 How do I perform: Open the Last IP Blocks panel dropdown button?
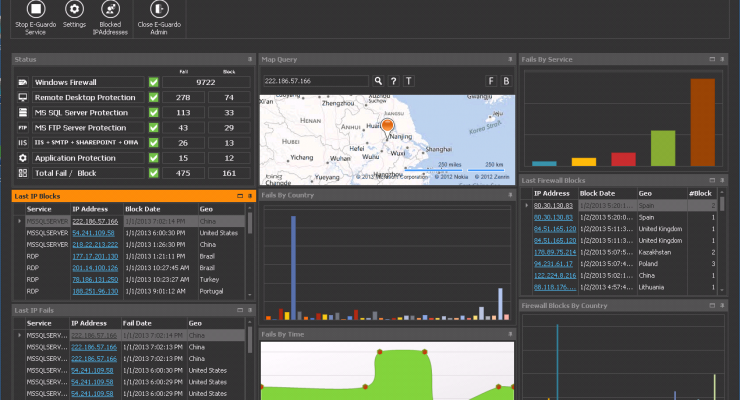[239, 196]
